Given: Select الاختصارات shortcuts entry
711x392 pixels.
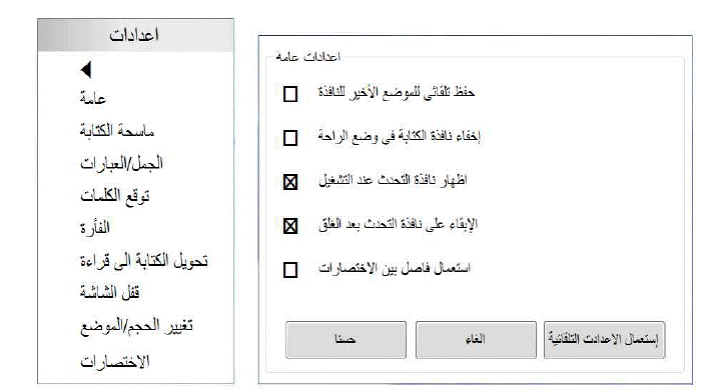Looking at the screenshot, I should pos(115,362).
